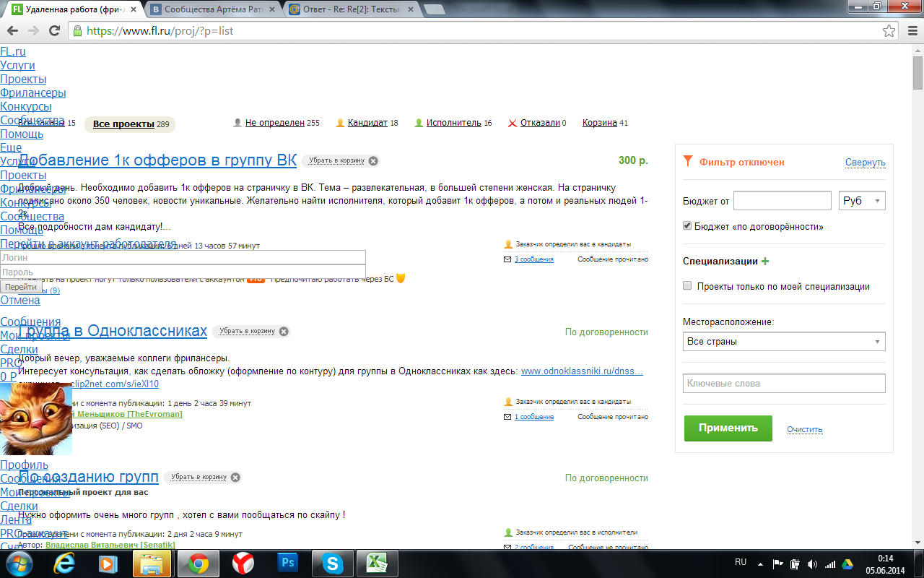Image resolution: width=924 pixels, height=578 pixels.
Task: Select the Все проекты filter tab
Action: pyautogui.click(x=131, y=124)
